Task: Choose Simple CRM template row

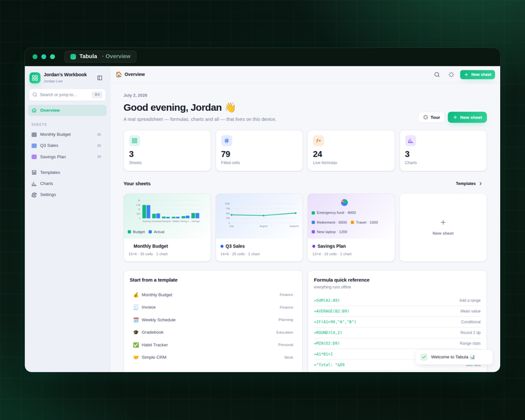Action: [x=213, y=358]
